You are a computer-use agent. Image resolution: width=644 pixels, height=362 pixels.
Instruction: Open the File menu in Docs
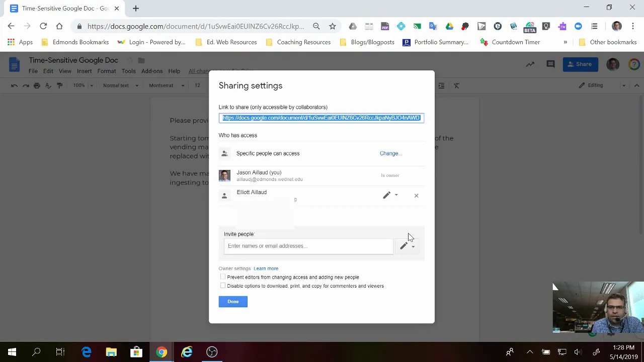[x=33, y=71]
